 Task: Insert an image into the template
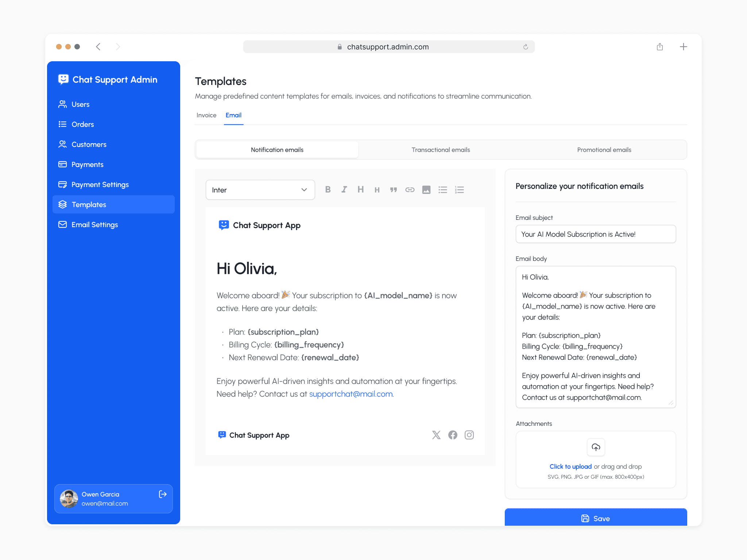point(426,190)
